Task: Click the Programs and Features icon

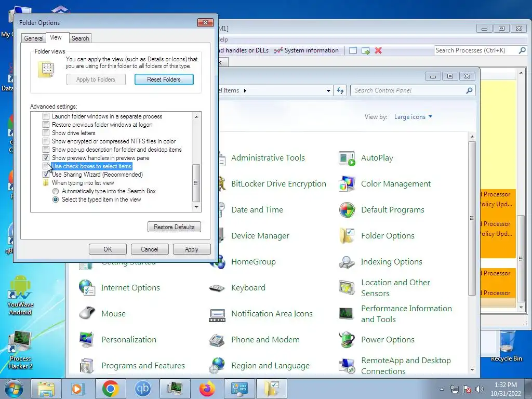Action: coord(87,366)
